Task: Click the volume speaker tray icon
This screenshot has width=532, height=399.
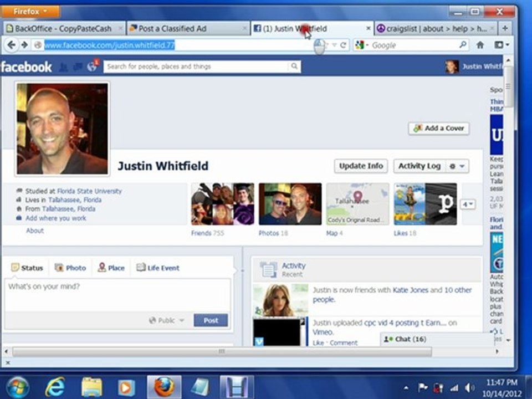Action: tap(469, 387)
